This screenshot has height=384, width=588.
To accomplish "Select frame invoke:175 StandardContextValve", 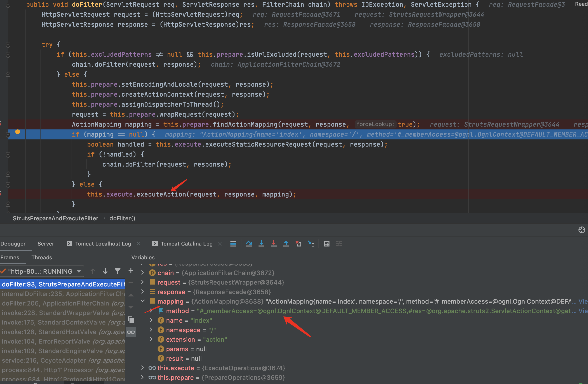I will coord(63,322).
